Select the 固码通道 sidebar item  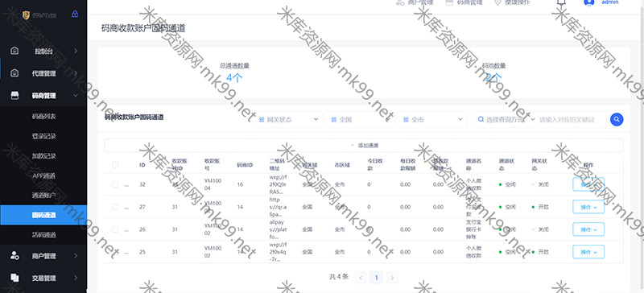(44, 215)
